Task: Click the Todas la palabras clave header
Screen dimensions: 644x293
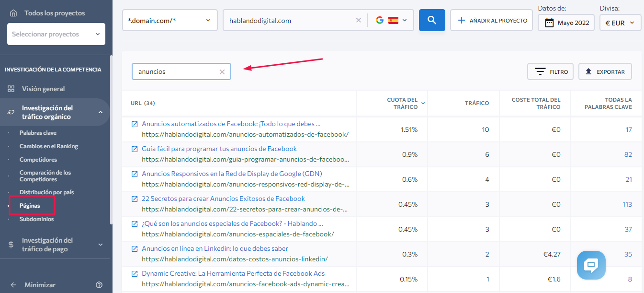Action: (x=608, y=103)
